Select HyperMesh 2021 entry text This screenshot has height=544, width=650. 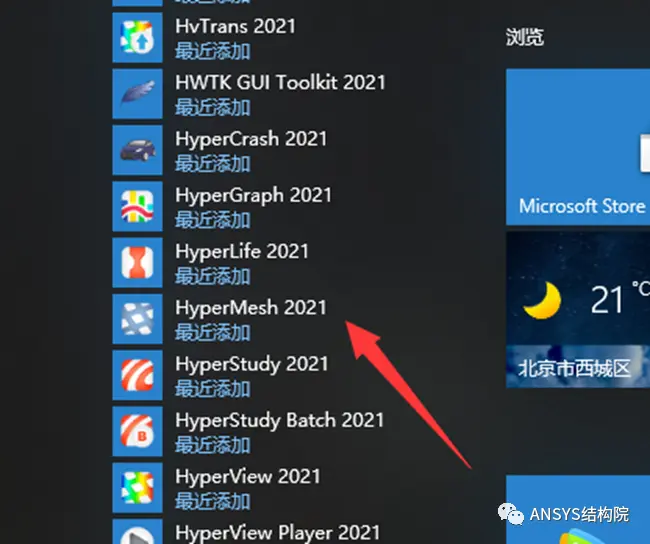251,308
